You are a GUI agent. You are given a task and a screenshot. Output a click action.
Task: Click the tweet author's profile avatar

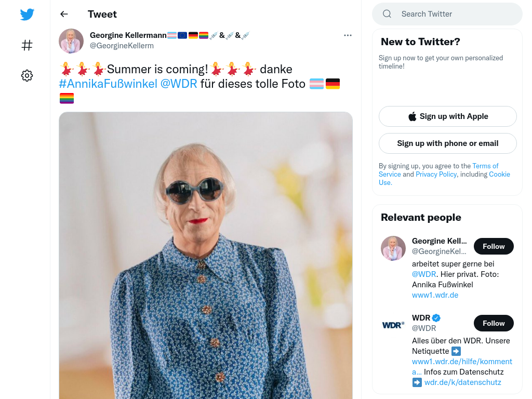(71, 41)
